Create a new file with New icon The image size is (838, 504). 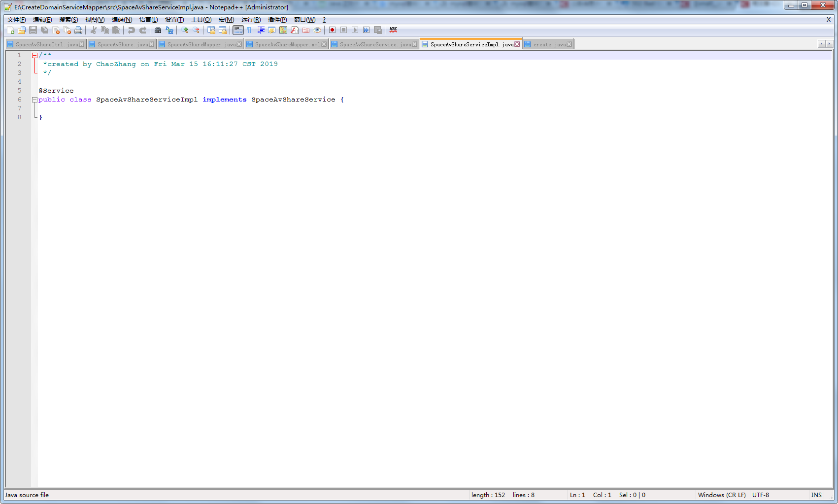coord(10,30)
